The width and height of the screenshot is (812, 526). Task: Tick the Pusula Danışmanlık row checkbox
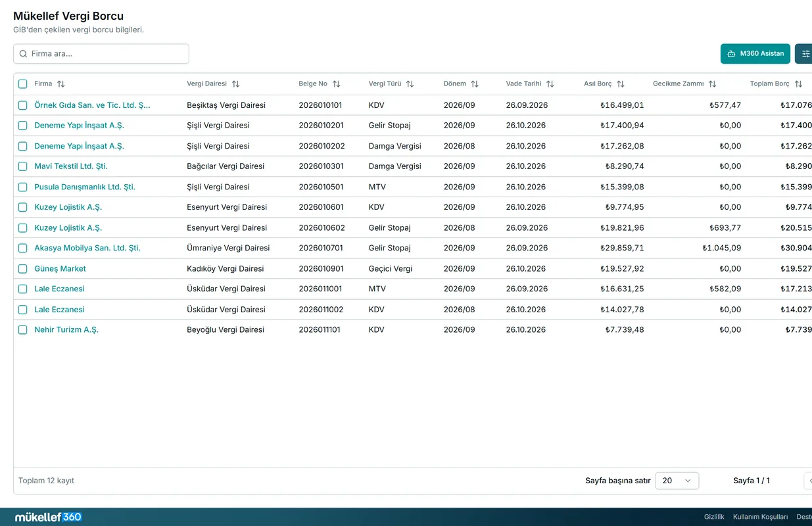(23, 187)
